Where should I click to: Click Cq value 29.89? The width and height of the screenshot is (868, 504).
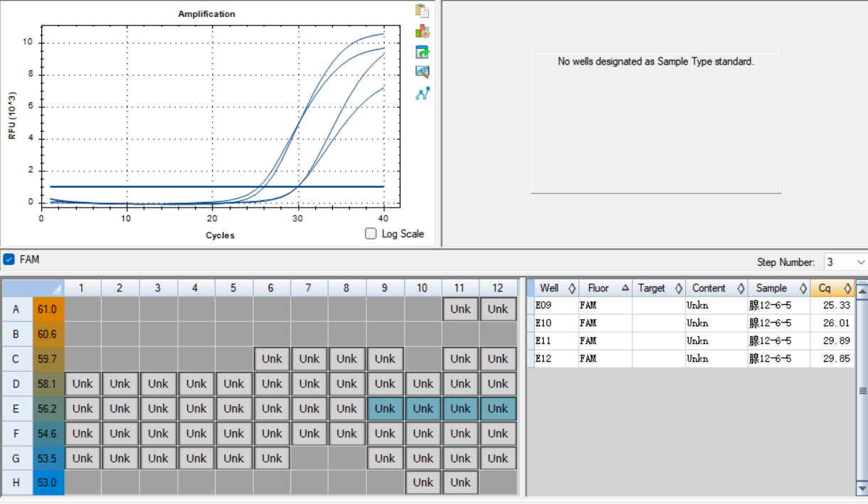tap(836, 341)
